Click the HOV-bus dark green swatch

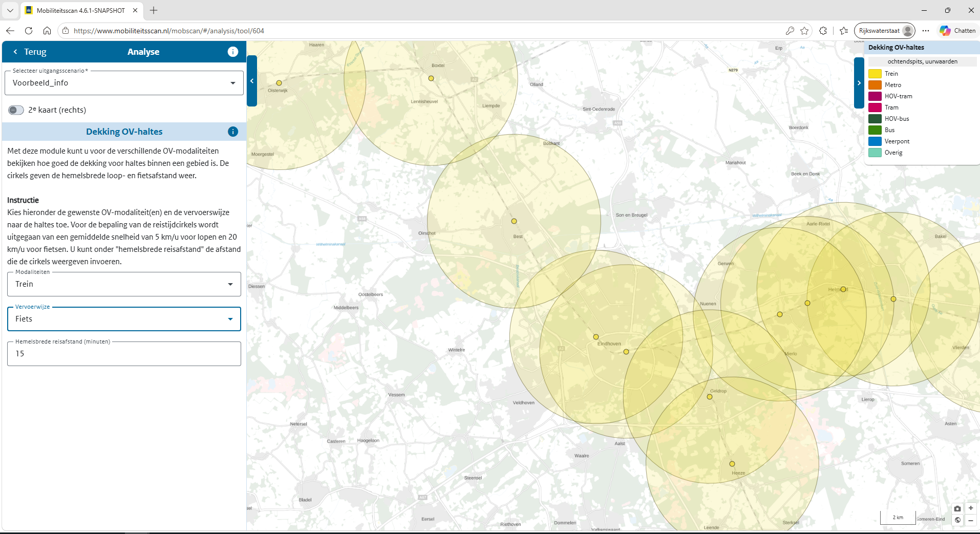tap(875, 119)
